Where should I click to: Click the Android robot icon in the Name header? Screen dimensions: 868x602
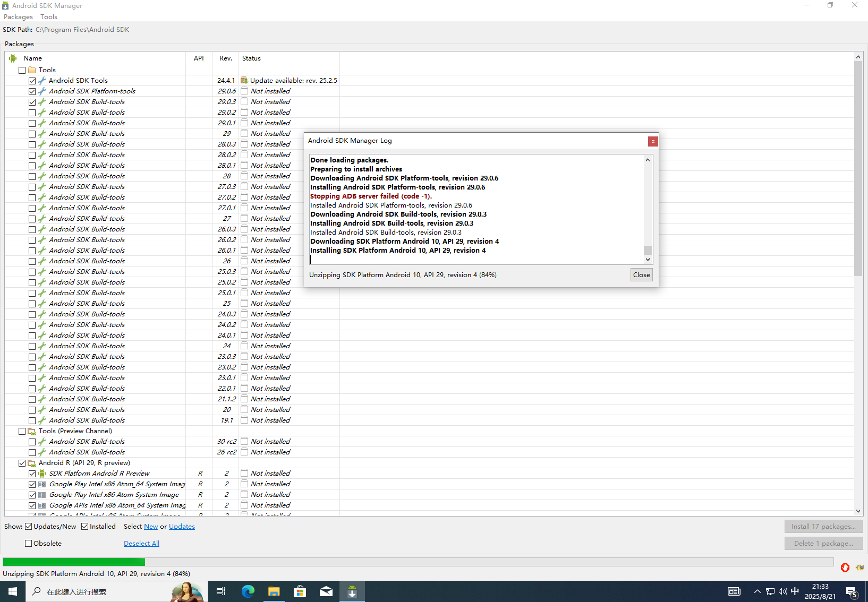[13, 58]
